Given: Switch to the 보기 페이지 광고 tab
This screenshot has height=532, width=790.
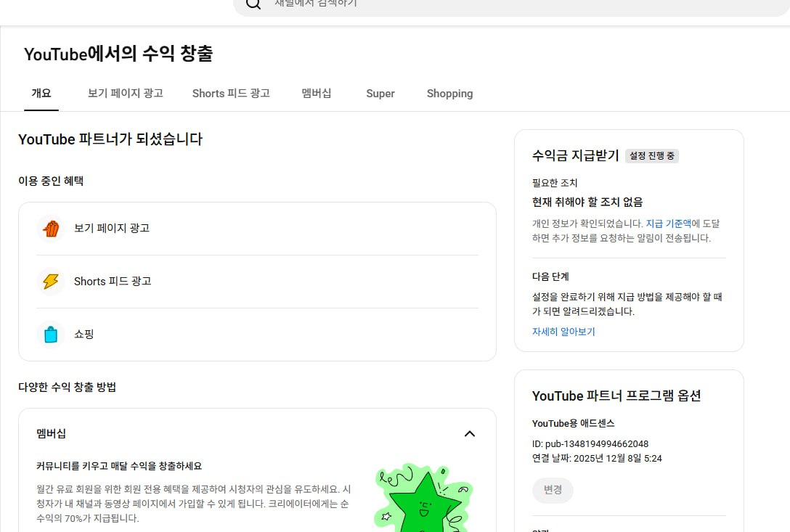Looking at the screenshot, I should [125, 94].
